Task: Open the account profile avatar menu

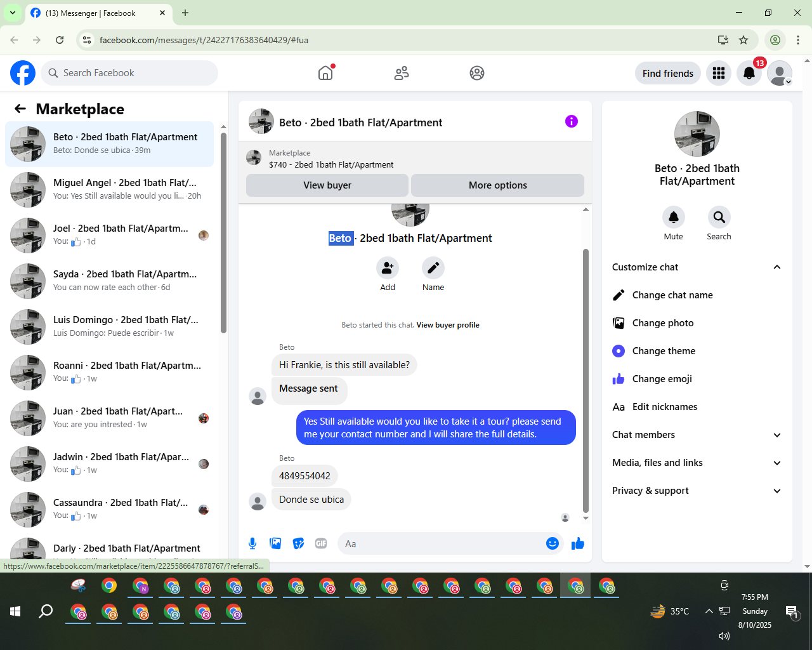Action: (x=780, y=73)
